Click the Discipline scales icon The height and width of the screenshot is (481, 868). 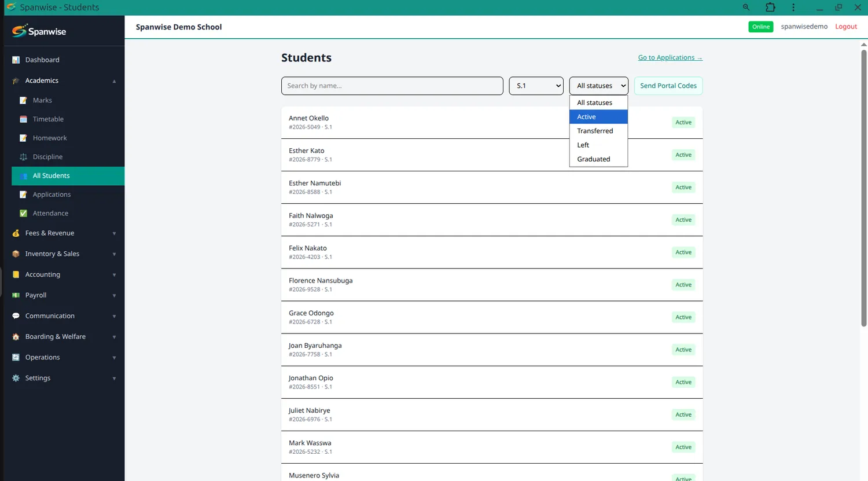coord(23,157)
